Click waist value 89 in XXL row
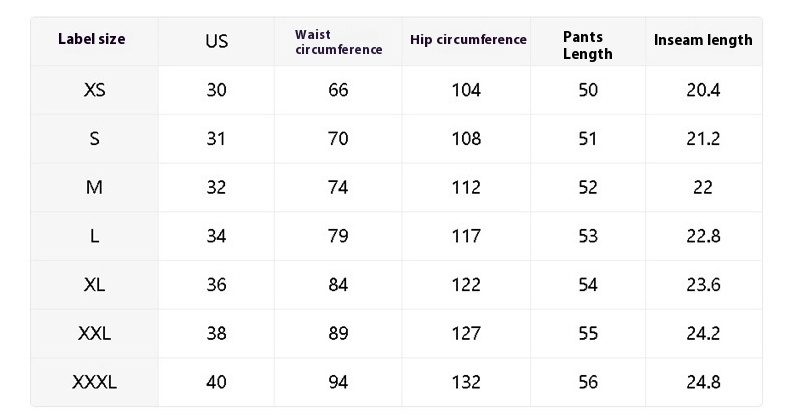This screenshot has width=791, height=416. point(338,333)
